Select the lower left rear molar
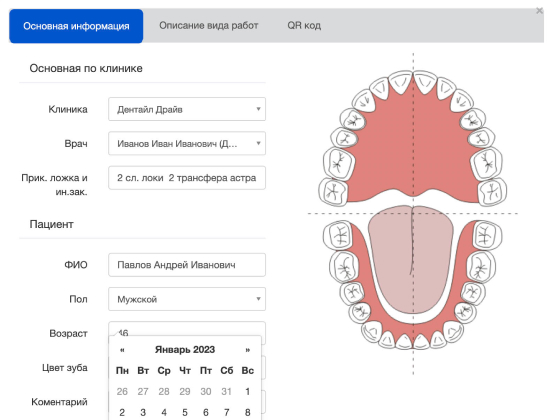The height and width of the screenshot is (420, 552). click(338, 234)
